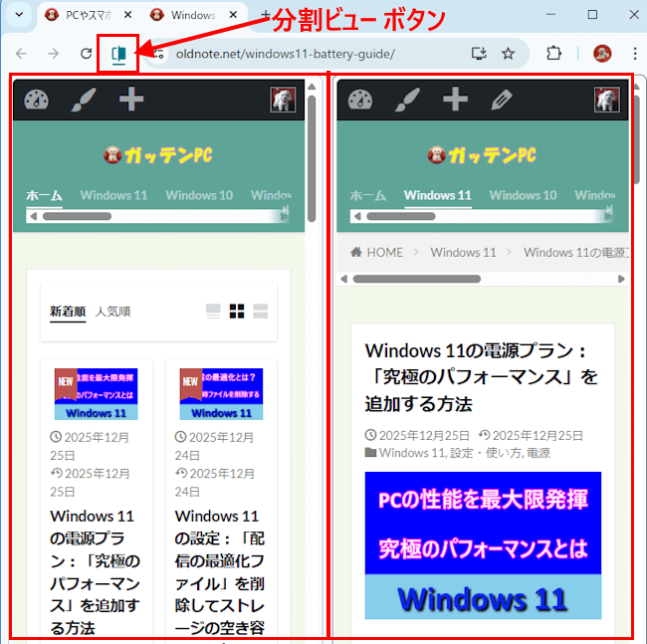The image size is (647, 644).
Task: Switch to wide card layout view icon
Action: tap(261, 312)
